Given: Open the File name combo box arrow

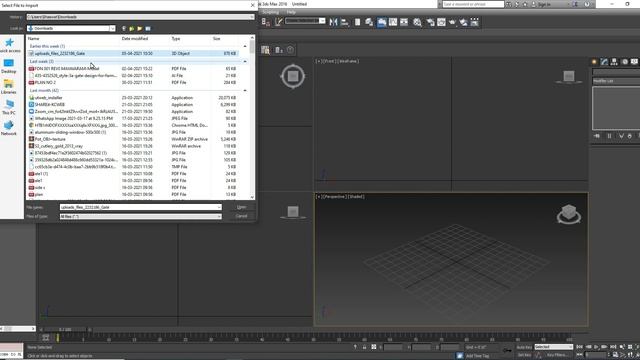Looking at the screenshot, I should pos(219,207).
